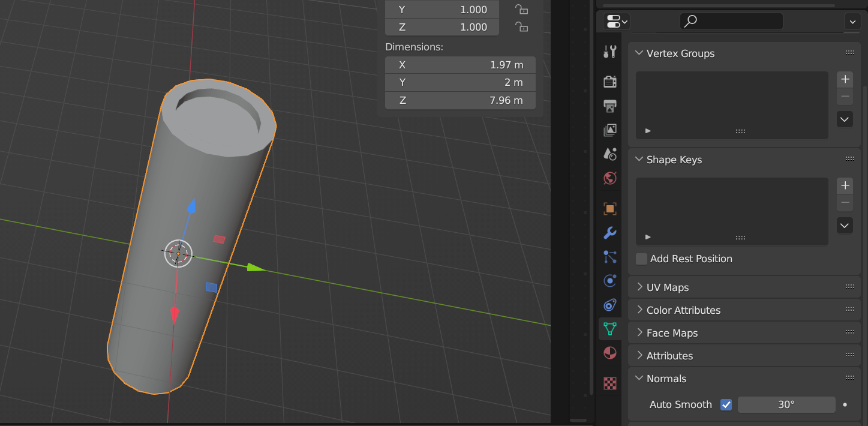The height and width of the screenshot is (426, 868).
Task: Open the Properties options dropdown
Action: [x=852, y=22]
